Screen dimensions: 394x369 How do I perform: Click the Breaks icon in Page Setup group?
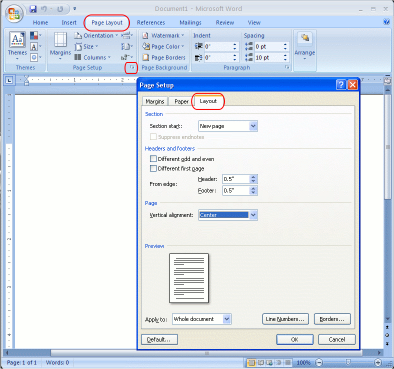pyautogui.click(x=127, y=35)
